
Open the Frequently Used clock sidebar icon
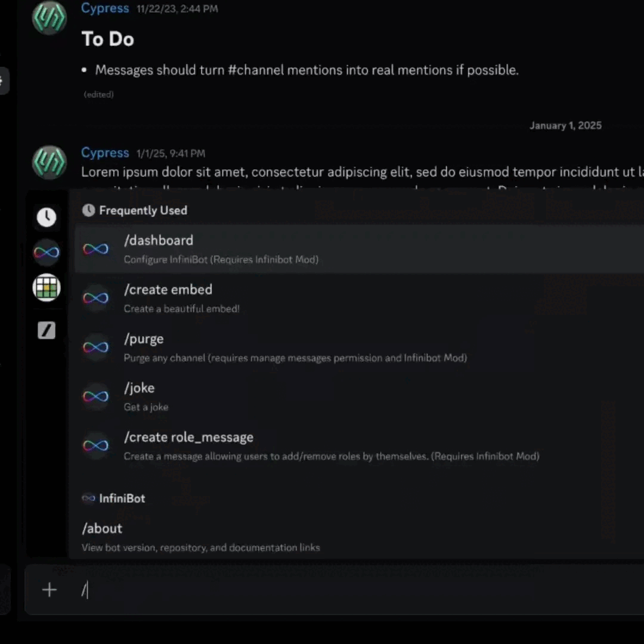[x=47, y=217]
